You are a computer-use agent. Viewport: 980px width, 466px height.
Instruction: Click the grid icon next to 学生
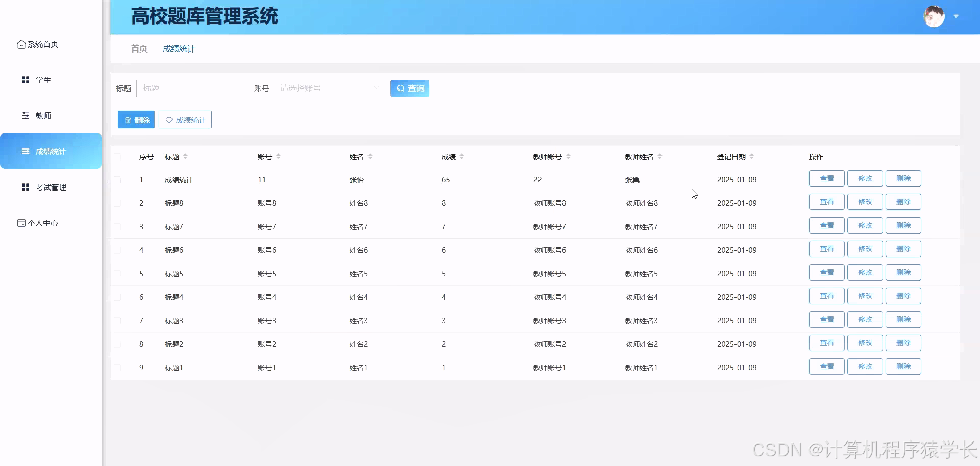(26, 80)
